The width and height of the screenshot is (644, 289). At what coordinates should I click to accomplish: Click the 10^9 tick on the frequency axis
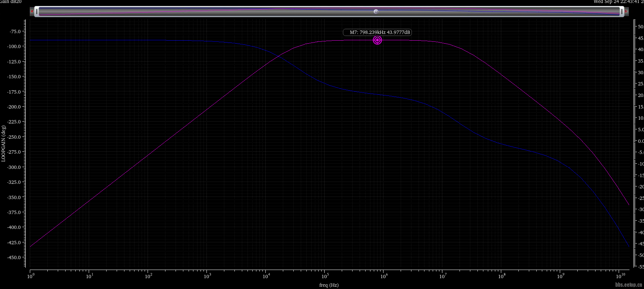pyautogui.click(x=560, y=276)
